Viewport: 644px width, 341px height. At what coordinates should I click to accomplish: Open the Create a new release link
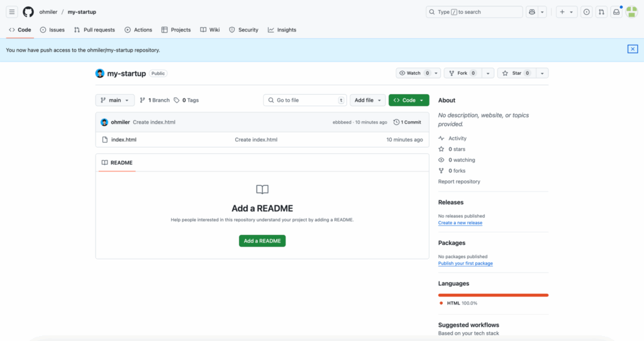(460, 223)
